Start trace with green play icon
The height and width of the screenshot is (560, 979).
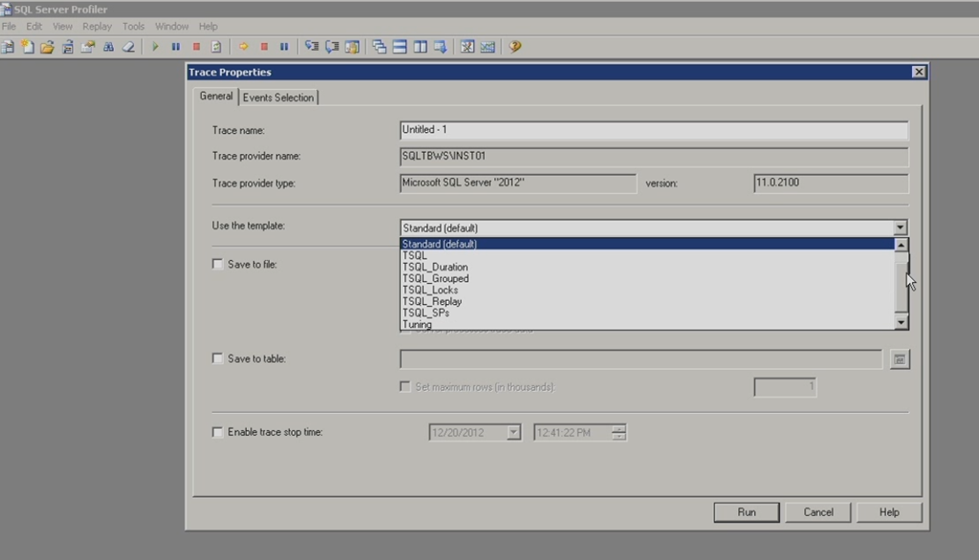pos(155,47)
